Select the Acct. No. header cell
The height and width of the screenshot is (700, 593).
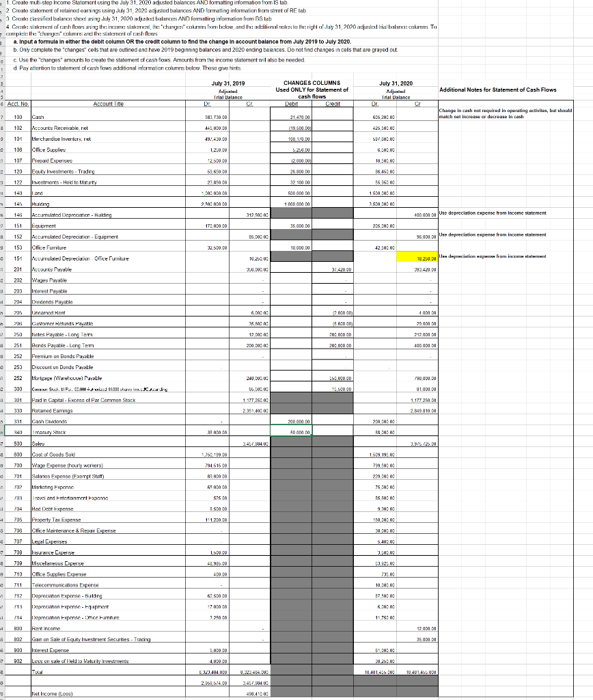18,103
